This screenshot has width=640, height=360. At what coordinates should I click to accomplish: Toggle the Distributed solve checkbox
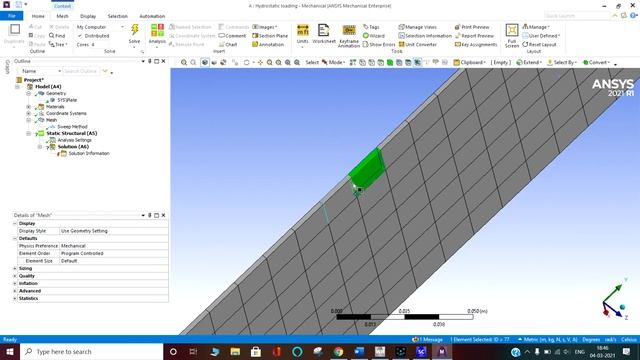click(80, 36)
